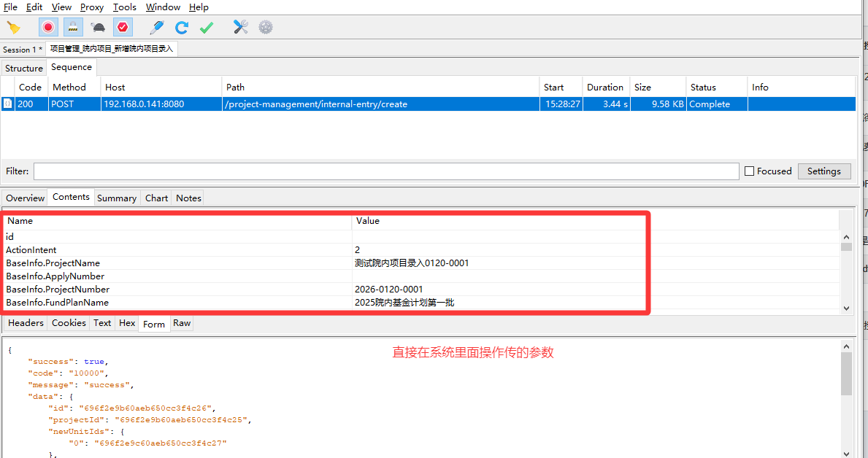Sort by the Host column header
This screenshot has width=868, height=458.
(x=161, y=88)
